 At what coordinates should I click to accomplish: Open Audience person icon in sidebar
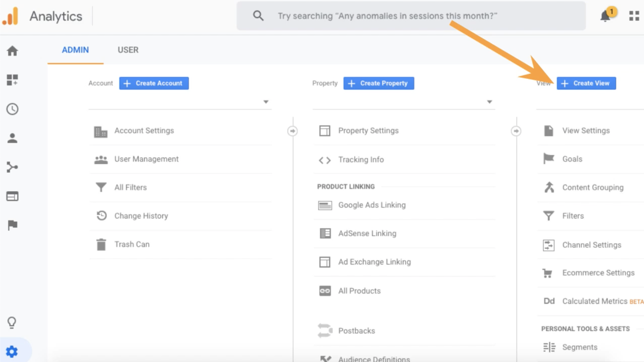(12, 138)
